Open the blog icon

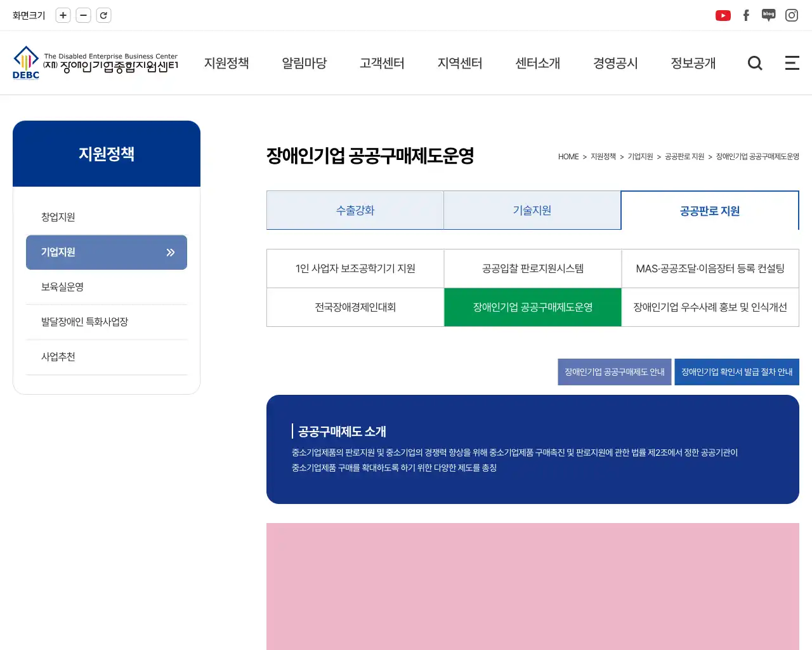[768, 15]
